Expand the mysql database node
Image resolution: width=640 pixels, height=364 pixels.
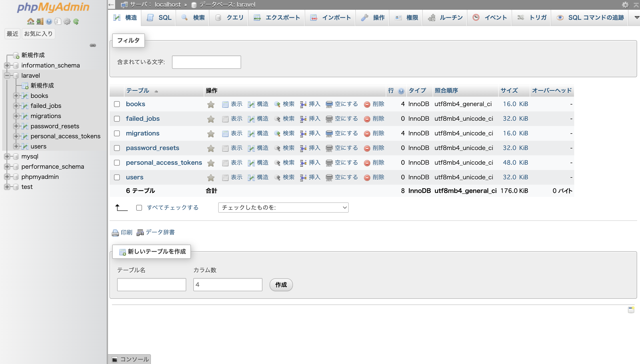click(7, 156)
